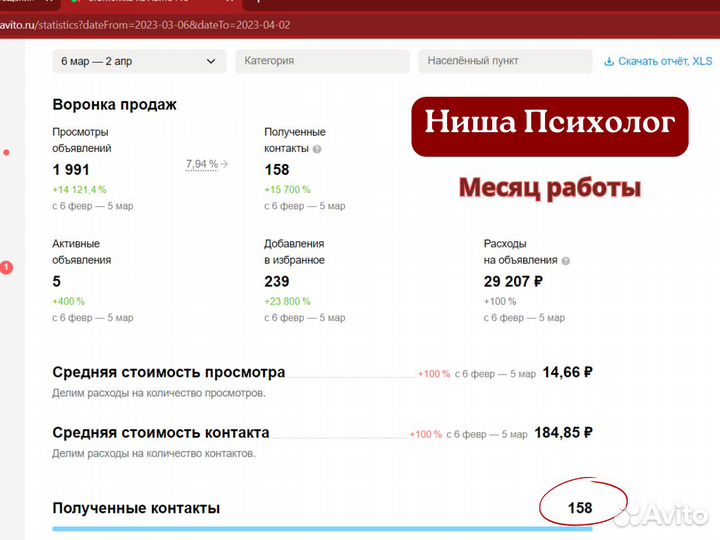
Task: Click the blue contacts progress bar
Action: click(x=322, y=529)
